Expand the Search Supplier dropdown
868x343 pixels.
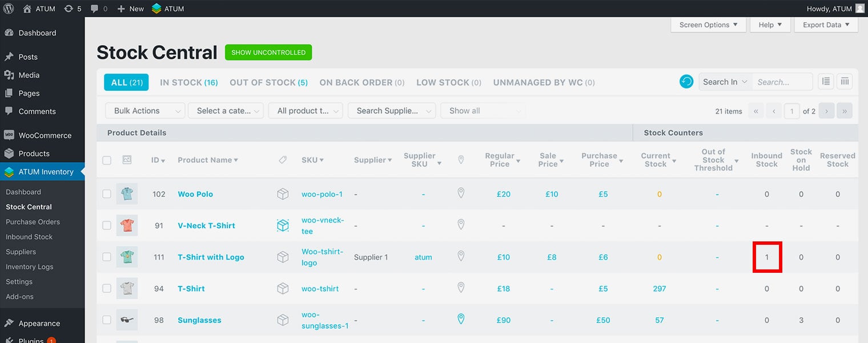(x=391, y=111)
